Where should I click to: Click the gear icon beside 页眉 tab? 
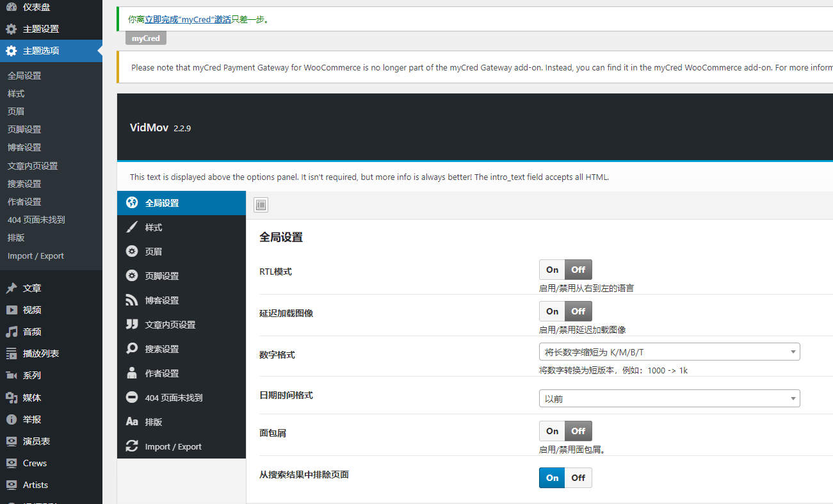click(x=132, y=252)
